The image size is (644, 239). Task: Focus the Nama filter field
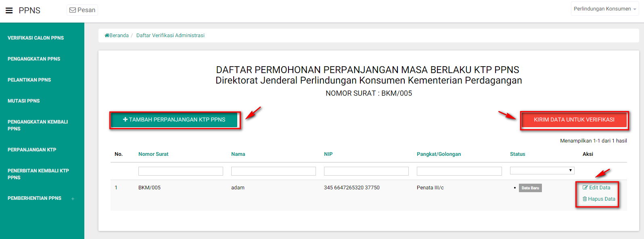tap(274, 171)
